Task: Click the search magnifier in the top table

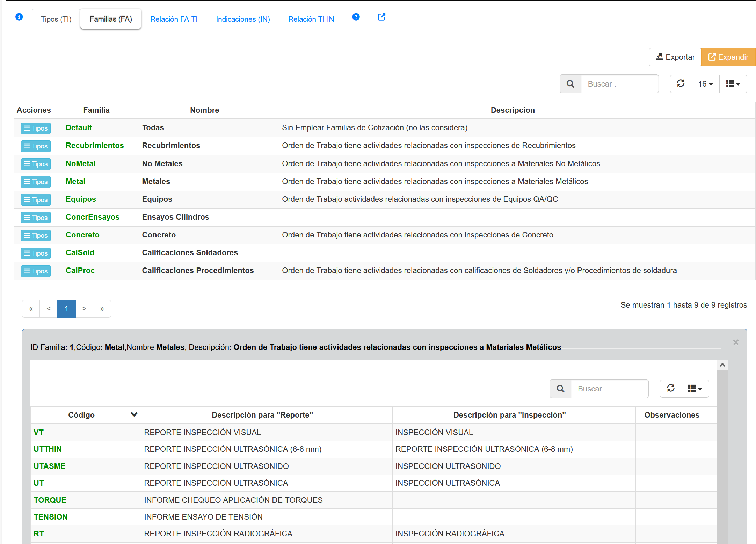Action: pos(570,84)
